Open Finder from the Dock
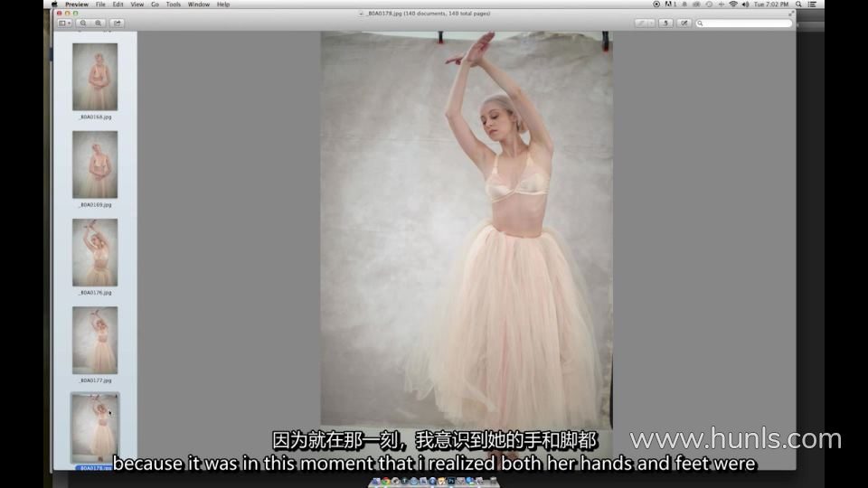The height and width of the screenshot is (488, 868). [376, 482]
